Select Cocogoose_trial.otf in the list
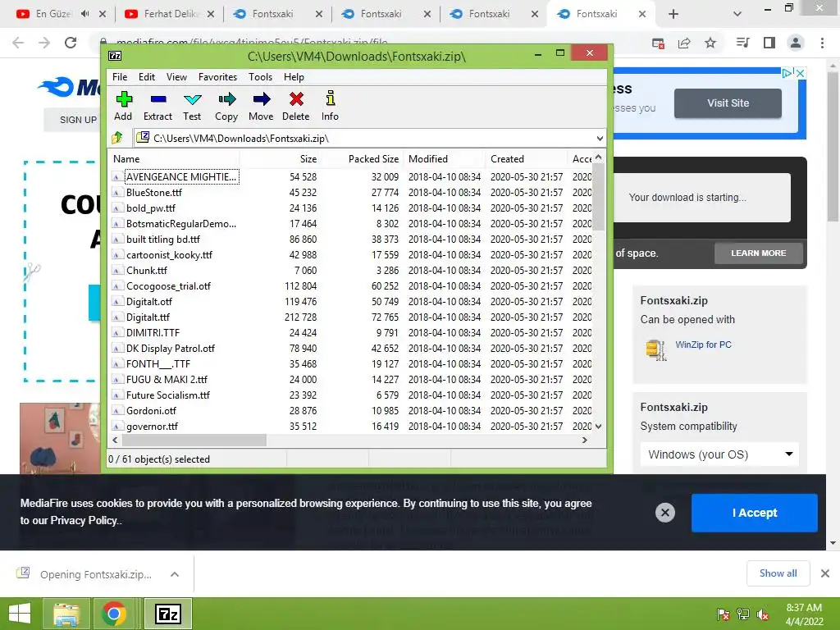Image resolution: width=840 pixels, height=630 pixels. (x=168, y=286)
